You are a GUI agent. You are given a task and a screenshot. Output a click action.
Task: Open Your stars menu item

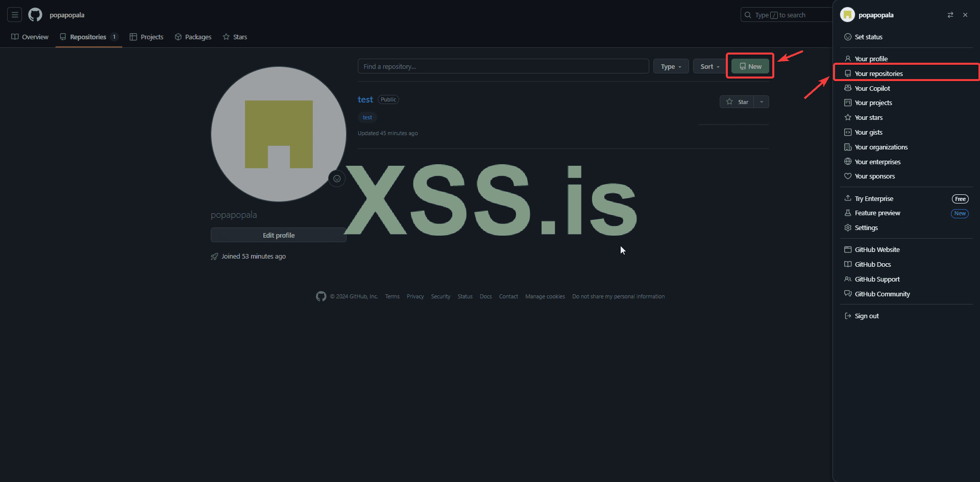click(906, 117)
